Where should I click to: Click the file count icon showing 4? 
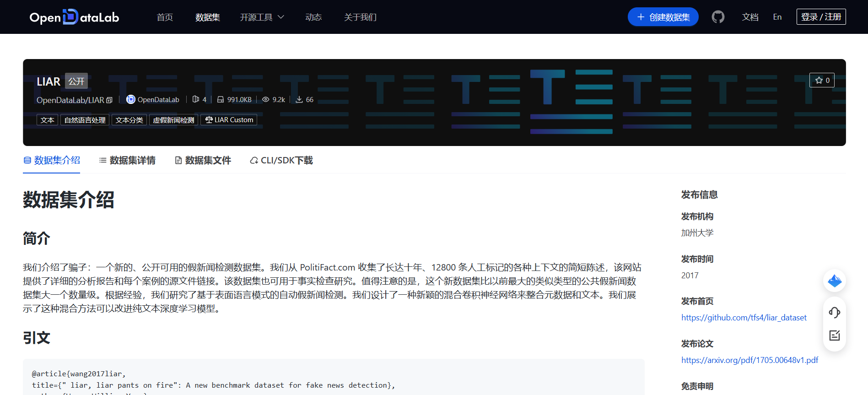[196, 99]
